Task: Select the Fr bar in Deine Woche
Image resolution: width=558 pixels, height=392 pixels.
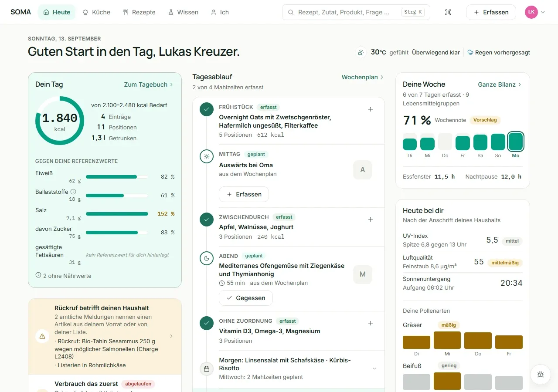Action: tap(463, 143)
